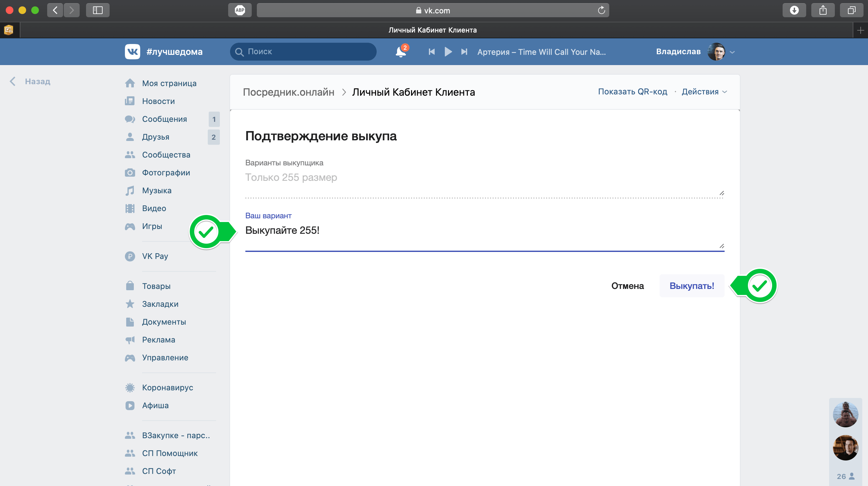The image size is (868, 486).
Task: Open Музыка in left menu
Action: [x=157, y=191]
